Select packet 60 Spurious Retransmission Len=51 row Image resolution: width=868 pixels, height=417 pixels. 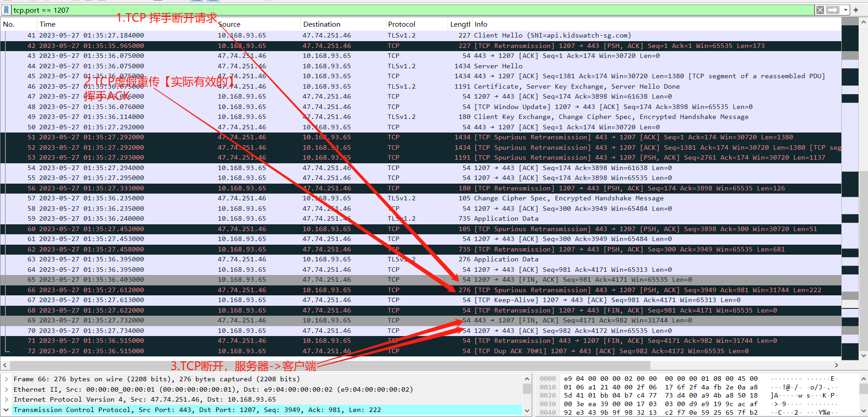[421, 229]
